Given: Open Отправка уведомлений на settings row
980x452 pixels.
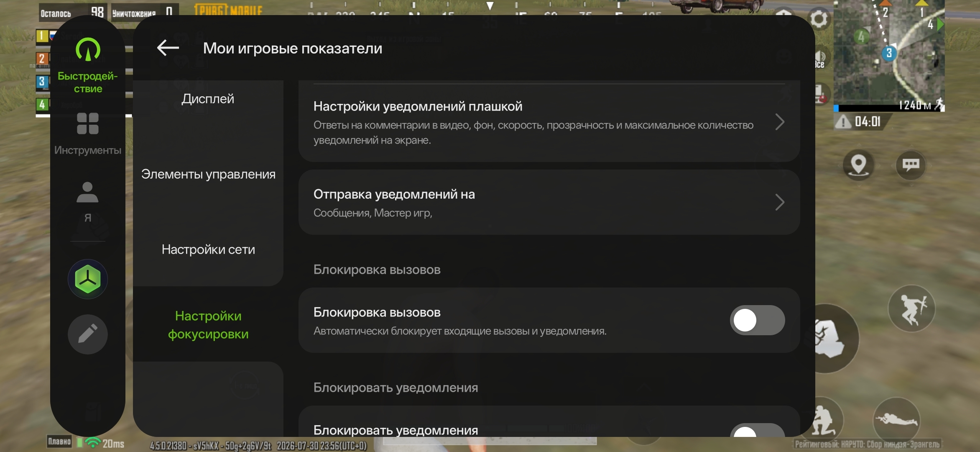Looking at the screenshot, I should click(549, 202).
